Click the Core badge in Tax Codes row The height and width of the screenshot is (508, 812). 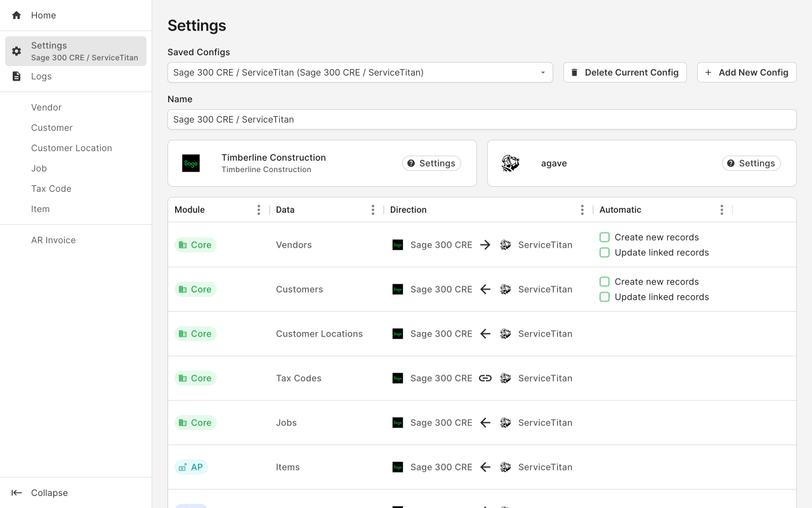[195, 378]
